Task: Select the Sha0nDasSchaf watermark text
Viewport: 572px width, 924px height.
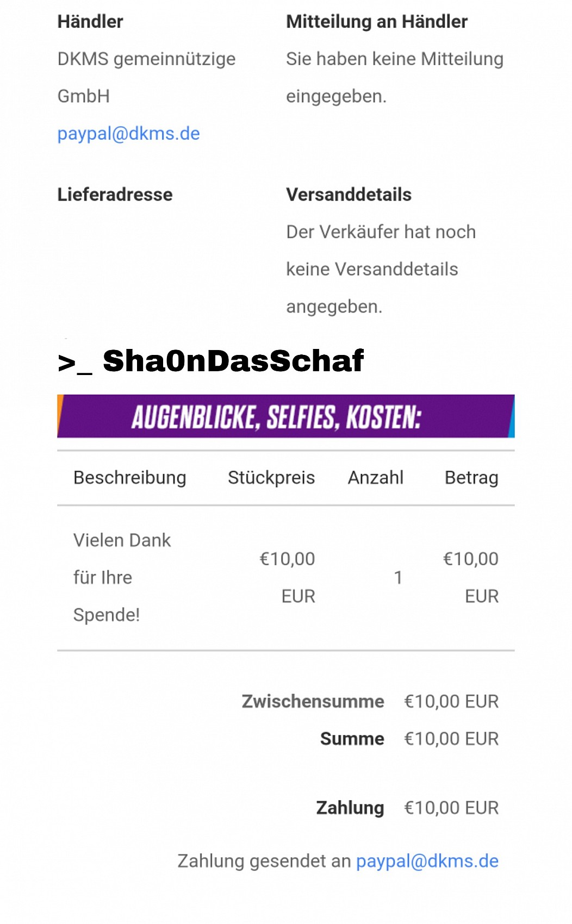Action: click(x=233, y=361)
